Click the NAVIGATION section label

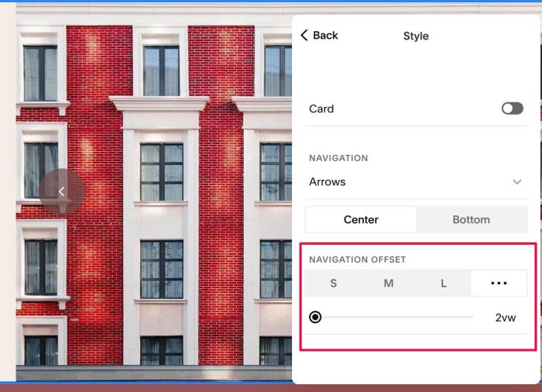coord(338,158)
